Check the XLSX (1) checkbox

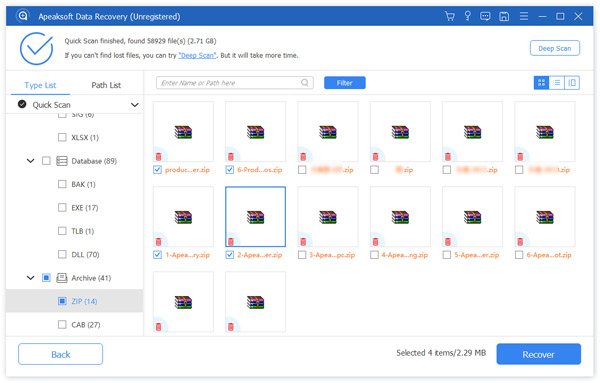pyautogui.click(x=62, y=137)
